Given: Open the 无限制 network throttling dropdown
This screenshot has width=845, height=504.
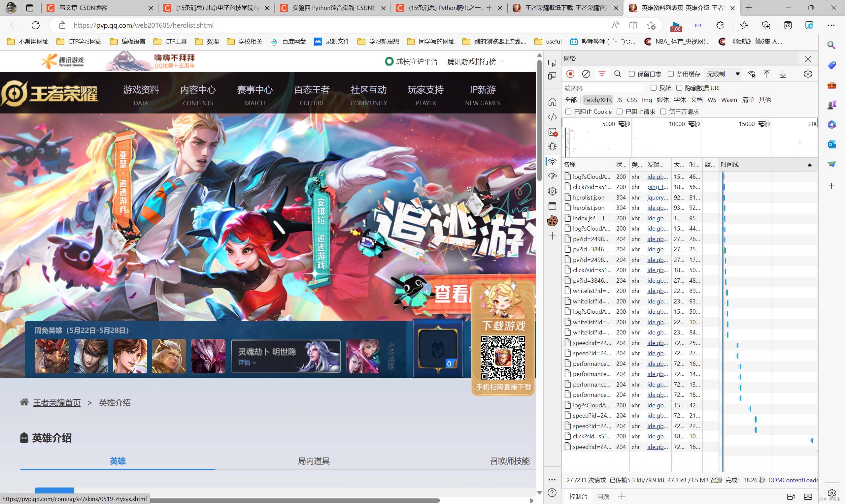Looking at the screenshot, I should (x=722, y=74).
